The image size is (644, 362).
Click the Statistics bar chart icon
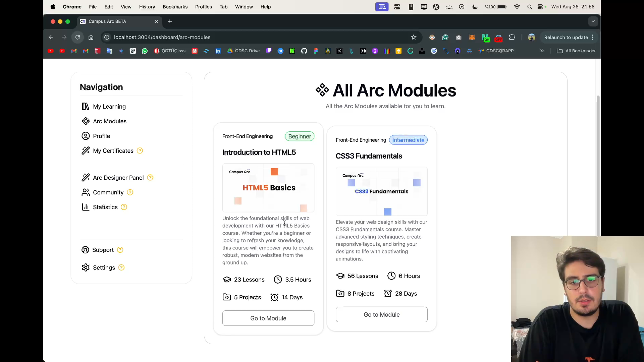click(86, 207)
